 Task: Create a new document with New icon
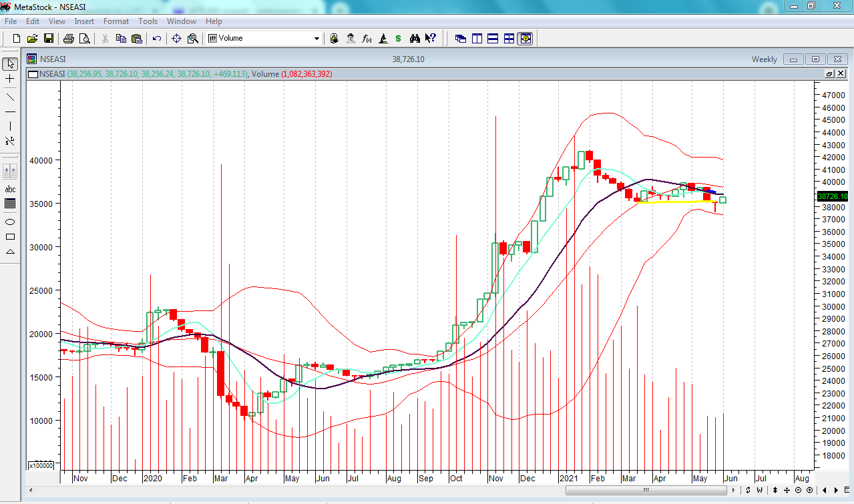(x=17, y=38)
